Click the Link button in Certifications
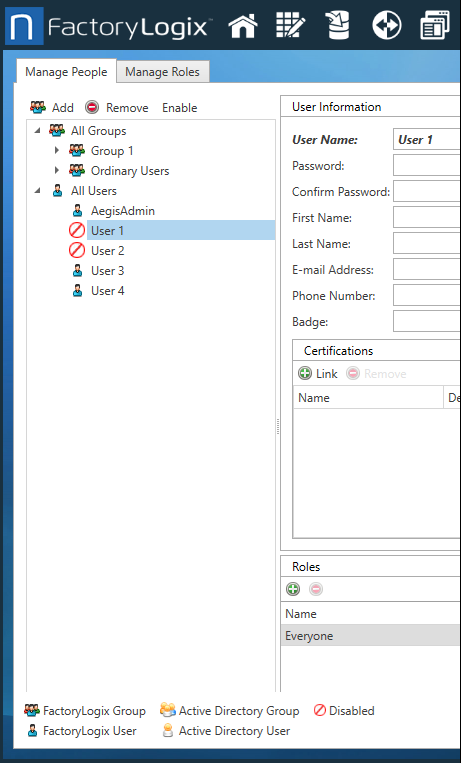This screenshot has height=763, width=462. 327,374
